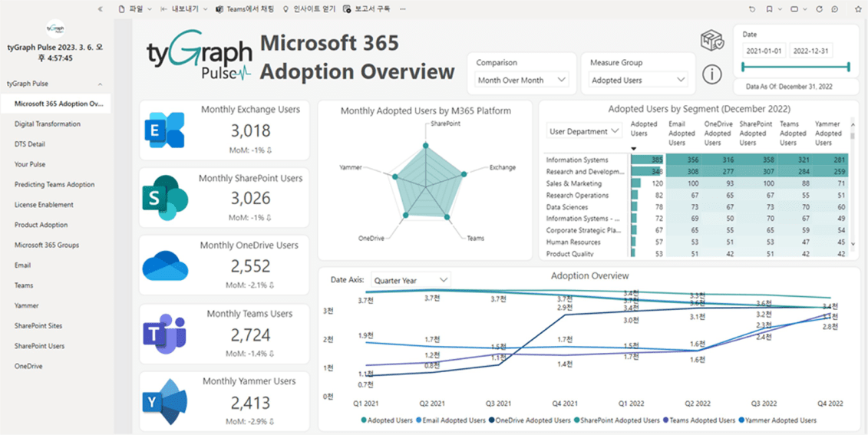Click the Teams에서 채팅 button
868x435 pixels.
(245, 9)
